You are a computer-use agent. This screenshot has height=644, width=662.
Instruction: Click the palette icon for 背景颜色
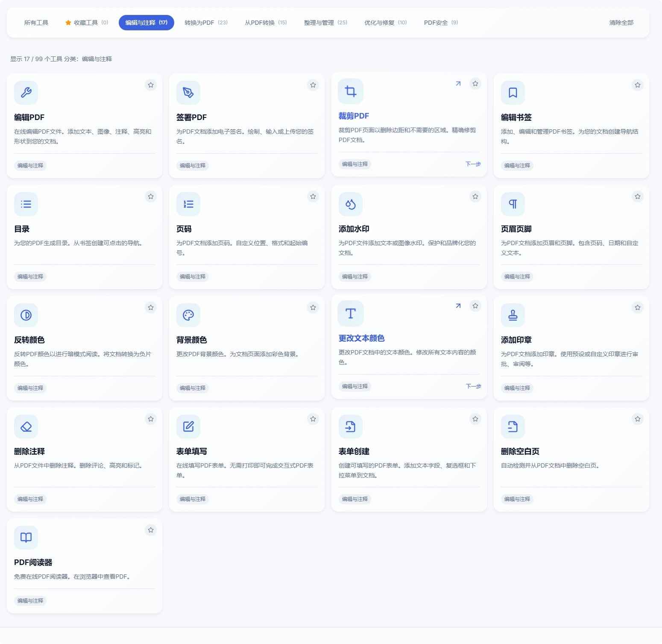(188, 315)
